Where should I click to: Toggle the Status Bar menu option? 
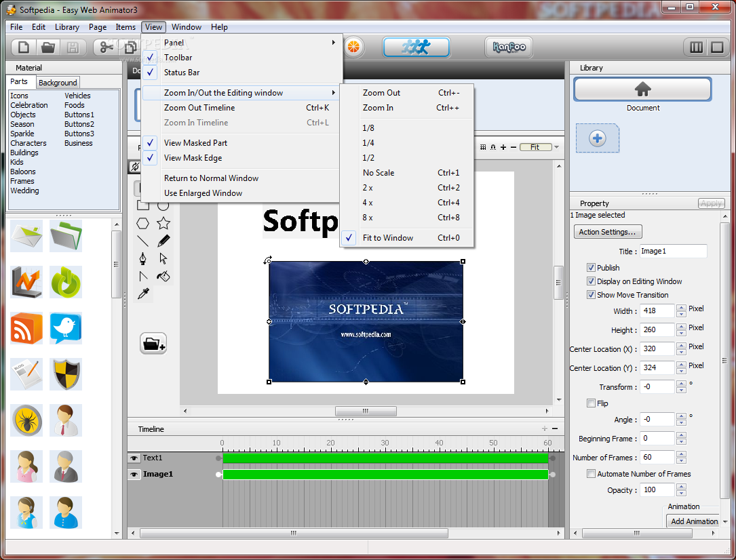click(x=241, y=73)
